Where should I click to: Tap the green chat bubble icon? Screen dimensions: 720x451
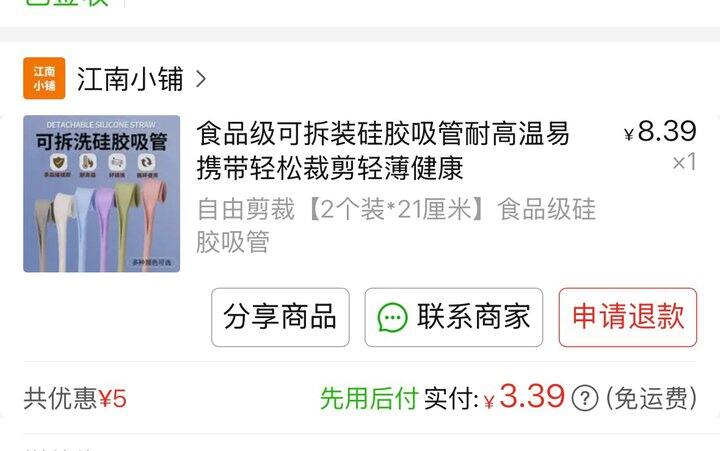392,317
